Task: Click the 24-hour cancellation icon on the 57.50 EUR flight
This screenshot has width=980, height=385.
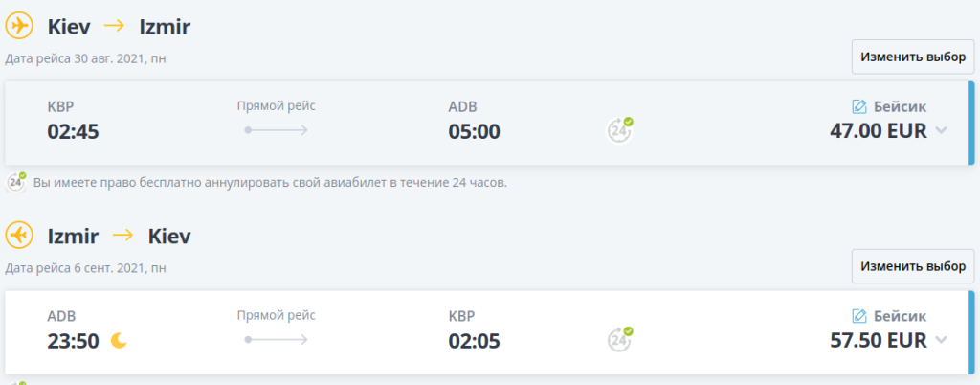Action: click(621, 339)
